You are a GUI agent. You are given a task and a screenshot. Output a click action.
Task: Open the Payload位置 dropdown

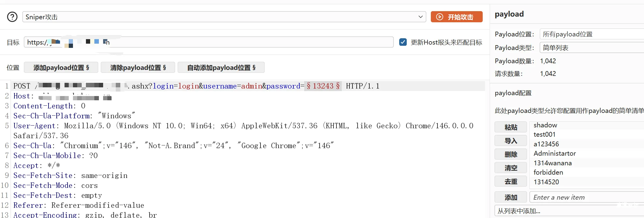591,34
